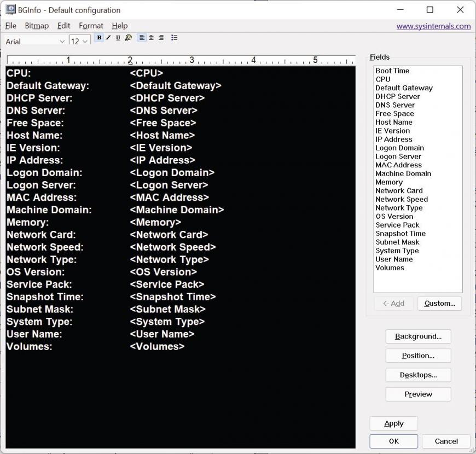Click the 'Snapshot Time:' label in editor
The height and width of the screenshot is (454, 476).
45,297
